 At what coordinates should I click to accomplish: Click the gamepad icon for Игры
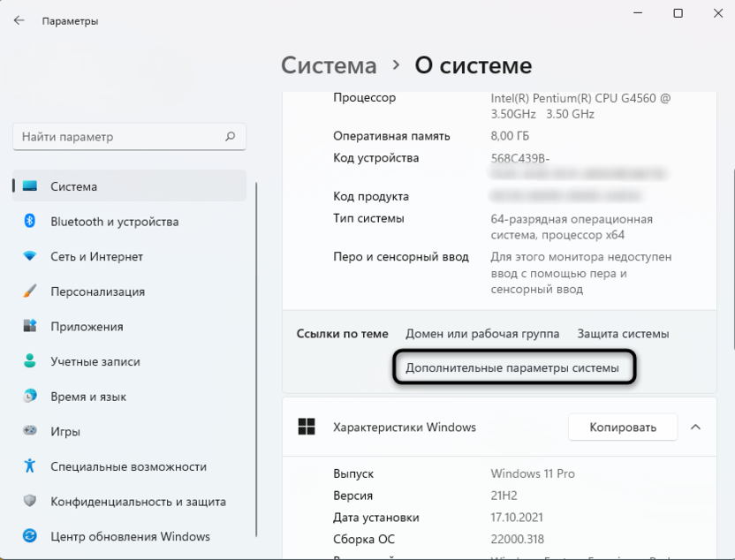(x=30, y=430)
